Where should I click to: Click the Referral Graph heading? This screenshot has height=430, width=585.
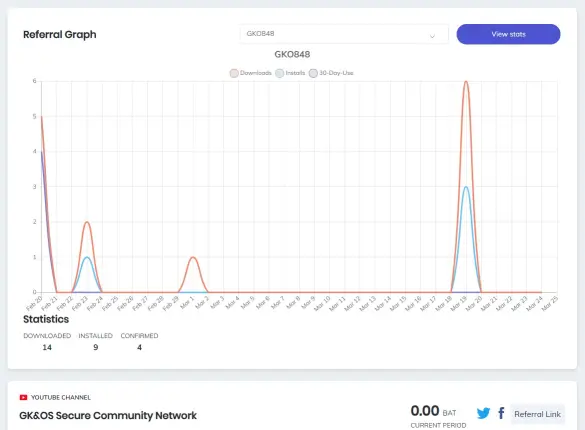pyautogui.click(x=60, y=35)
